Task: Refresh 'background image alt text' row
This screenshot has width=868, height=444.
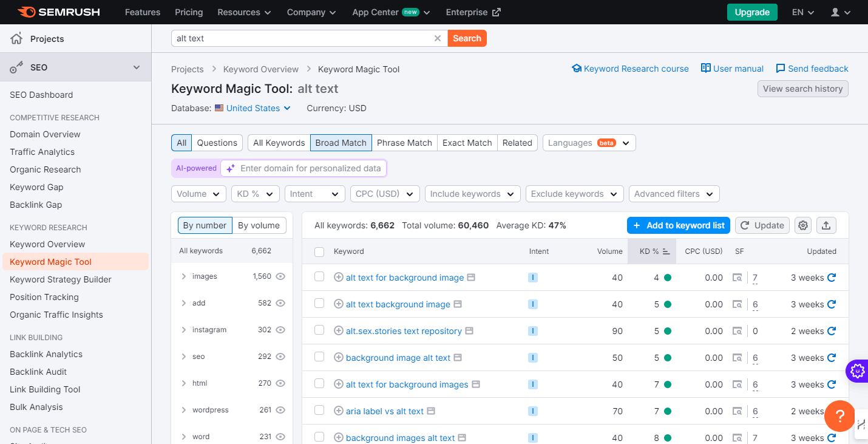Action: (832, 358)
